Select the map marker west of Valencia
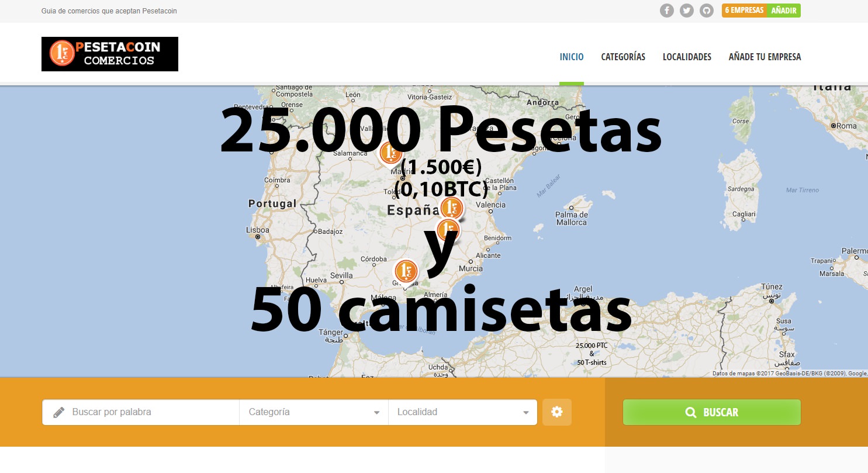 [451, 208]
